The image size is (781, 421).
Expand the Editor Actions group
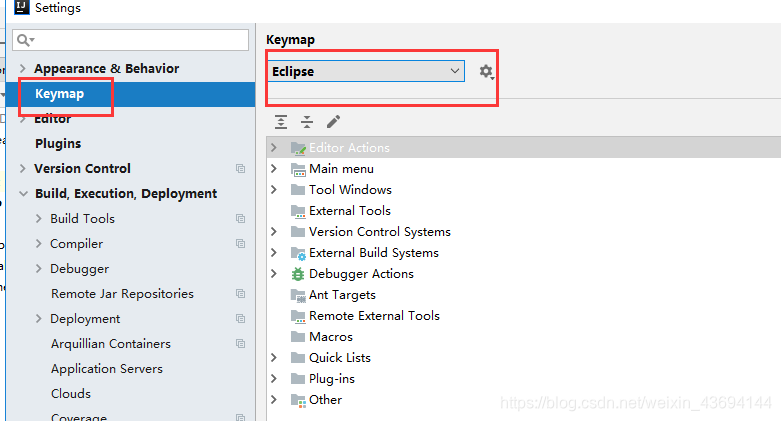(x=274, y=147)
